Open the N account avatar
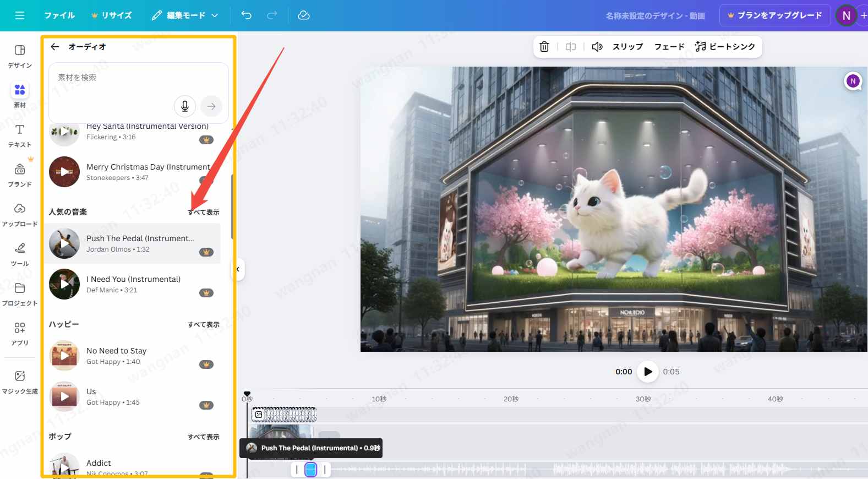Viewport: 868px width, 479px height. [x=847, y=15]
